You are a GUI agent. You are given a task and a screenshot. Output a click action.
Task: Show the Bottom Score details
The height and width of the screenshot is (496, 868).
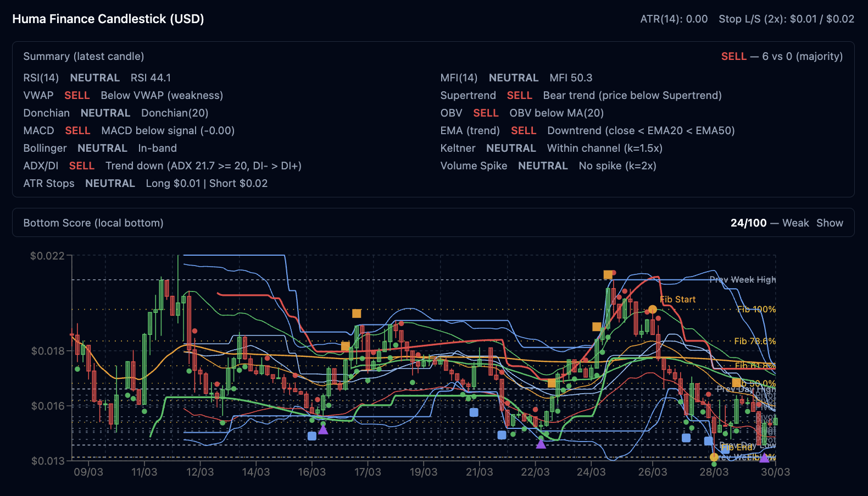pos(829,223)
